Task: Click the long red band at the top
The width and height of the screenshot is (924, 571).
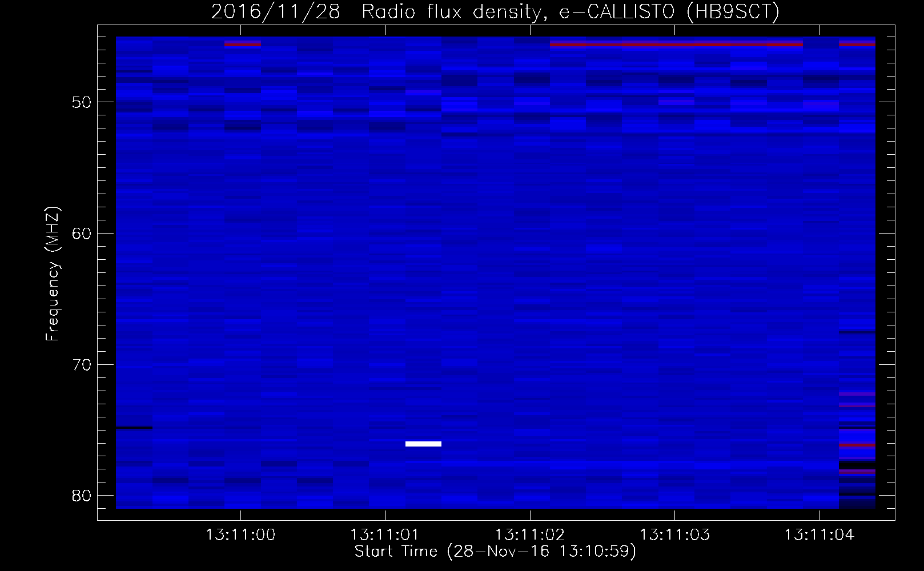Action: click(x=676, y=44)
